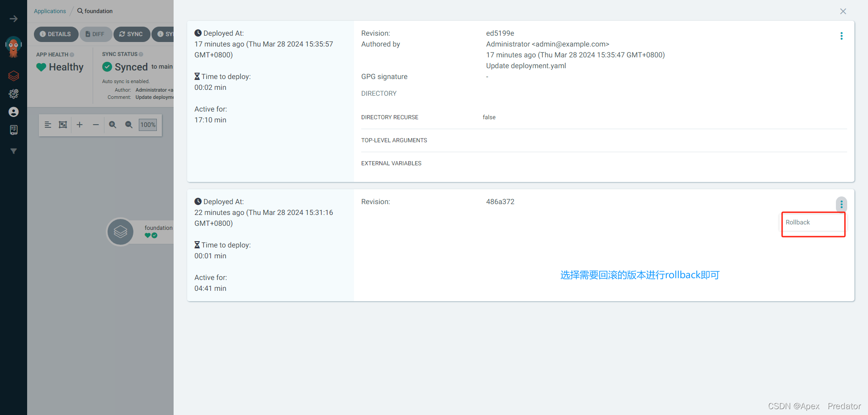The height and width of the screenshot is (415, 868).
Task: Click the minus icon to collapse all nodes
Action: pyautogui.click(x=96, y=125)
